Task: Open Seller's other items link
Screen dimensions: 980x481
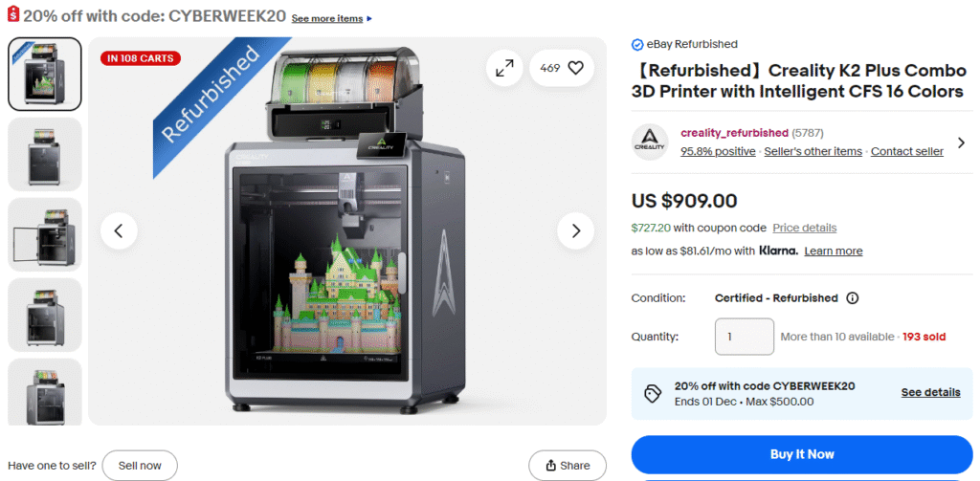Action: tap(813, 151)
